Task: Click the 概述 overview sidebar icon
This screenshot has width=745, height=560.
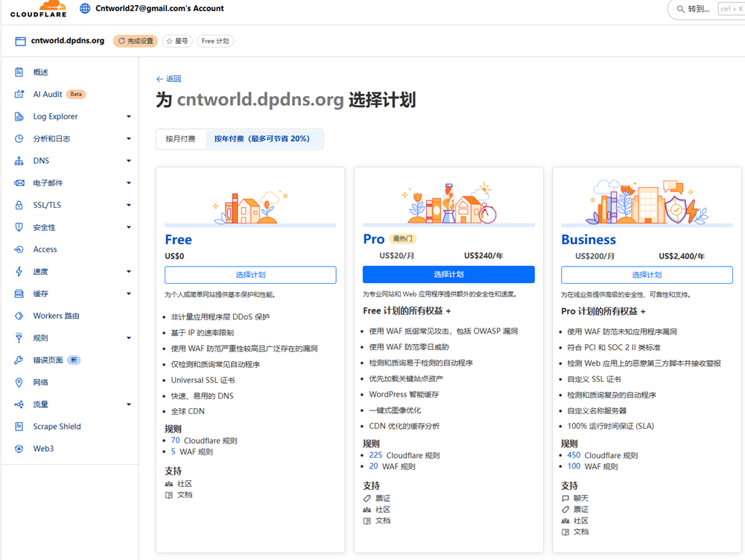Action: 19,72
